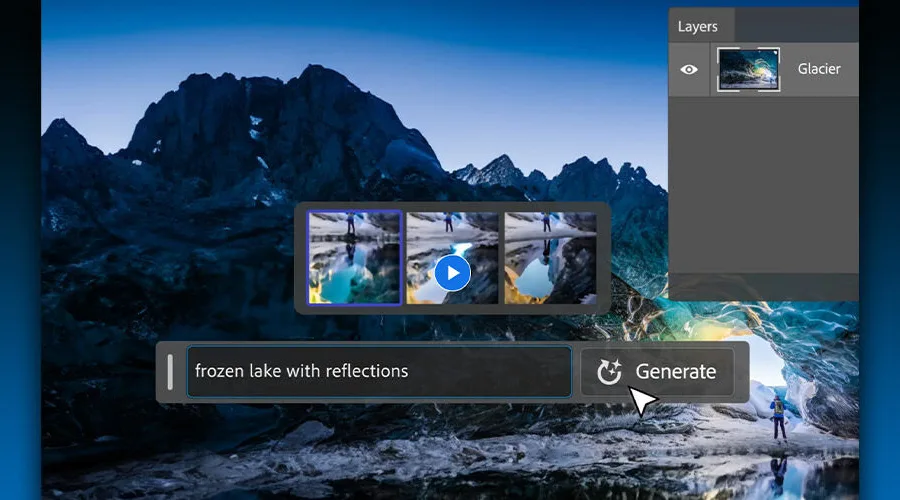
Task: Click the person in the first variation thumbnail
Action: click(x=350, y=224)
